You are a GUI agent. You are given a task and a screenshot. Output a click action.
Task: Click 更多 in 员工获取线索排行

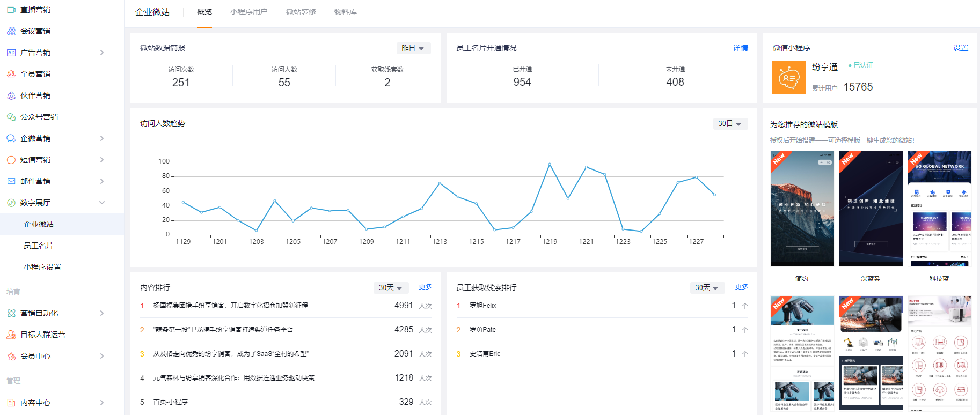pos(742,287)
